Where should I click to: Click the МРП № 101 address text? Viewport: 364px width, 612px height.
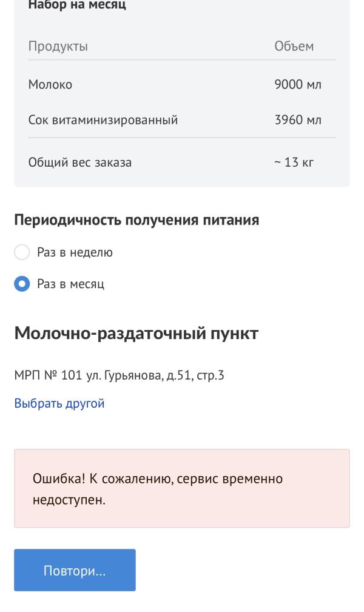click(119, 375)
